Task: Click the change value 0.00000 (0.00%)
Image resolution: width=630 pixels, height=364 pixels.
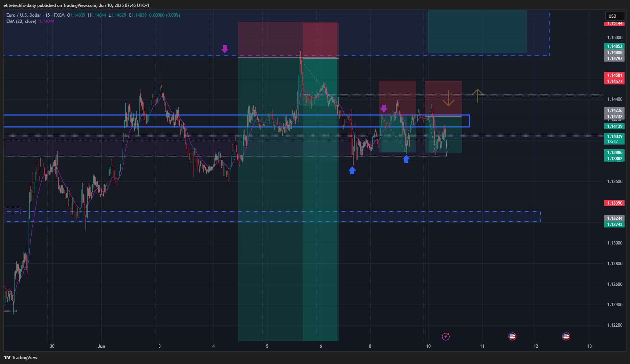Action: click(x=164, y=15)
